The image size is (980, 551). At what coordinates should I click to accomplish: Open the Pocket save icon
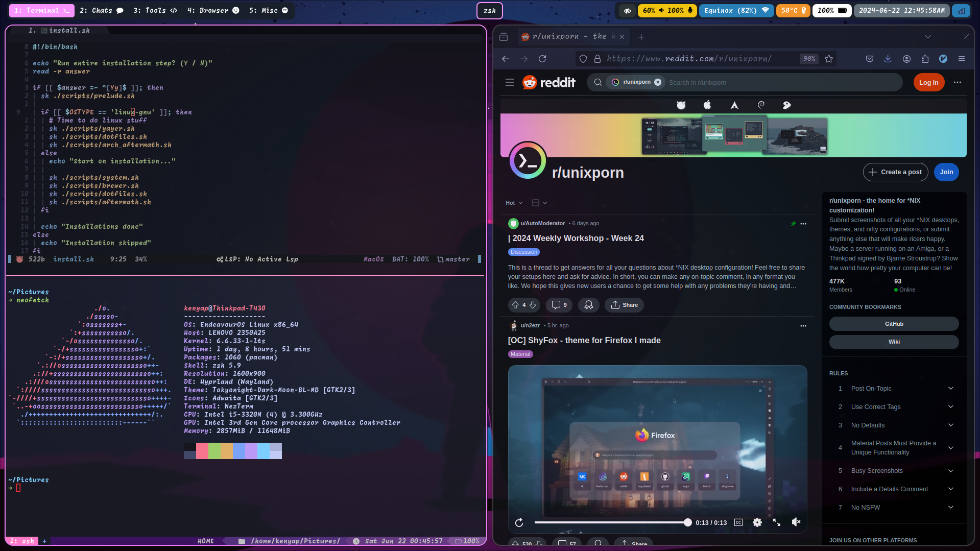point(870,59)
